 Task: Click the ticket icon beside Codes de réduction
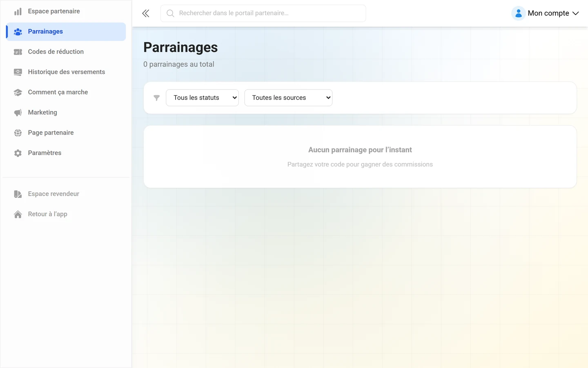(18, 52)
